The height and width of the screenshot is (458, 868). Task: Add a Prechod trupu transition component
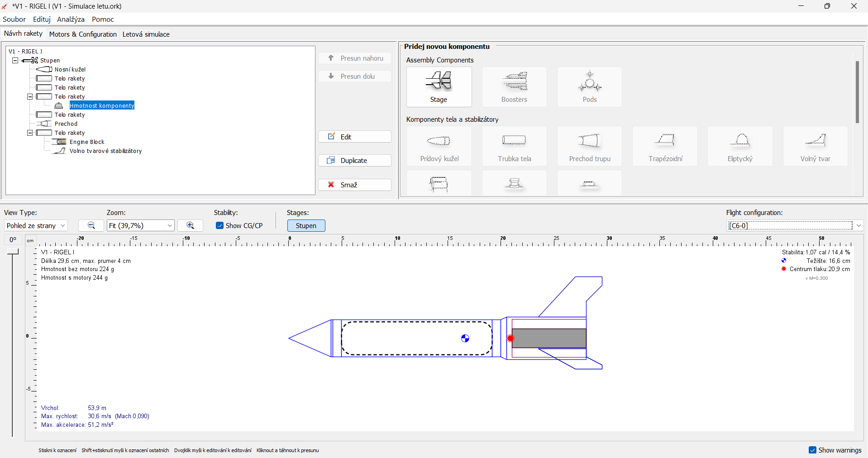[589, 146]
